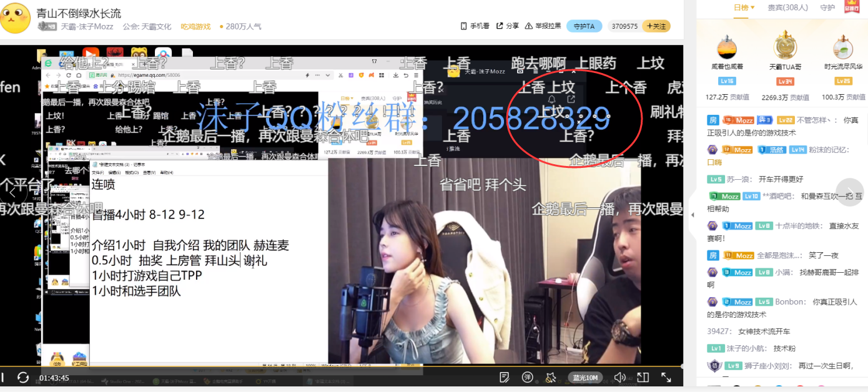Viewport: 868px width, 392px height.
Task: View contributor 时光流尽风华 avatar
Action: [x=843, y=47]
